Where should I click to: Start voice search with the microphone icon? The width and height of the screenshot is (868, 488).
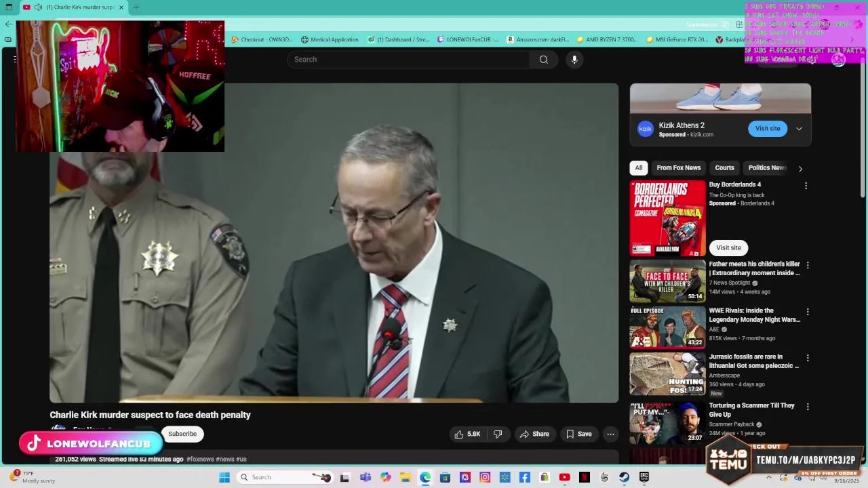(574, 60)
